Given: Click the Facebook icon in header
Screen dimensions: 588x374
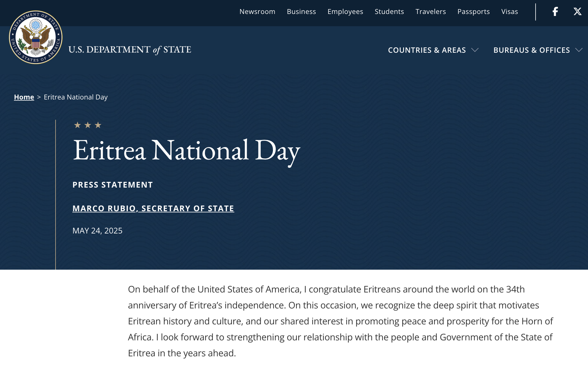Looking at the screenshot, I should pyautogui.click(x=555, y=12).
